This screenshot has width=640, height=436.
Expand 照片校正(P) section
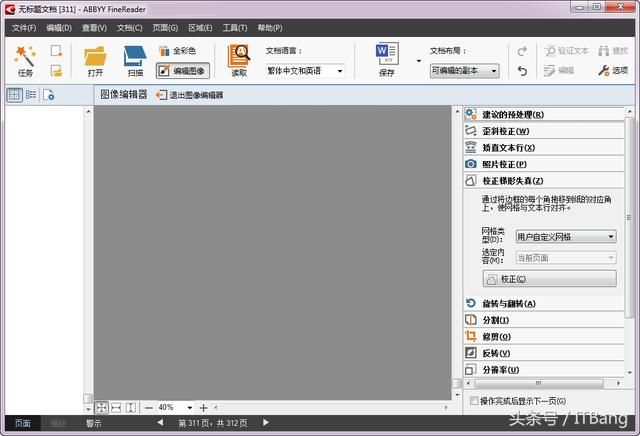pos(544,164)
